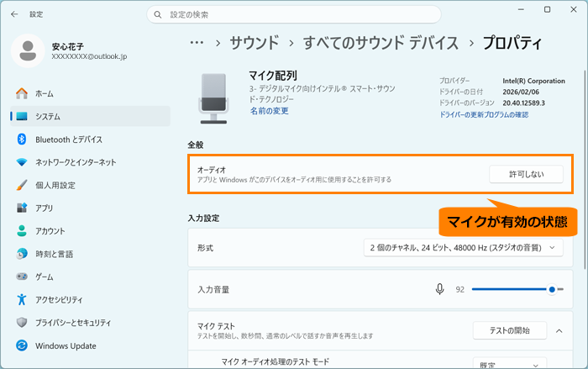Click the 時刻と言語 globe clock icon

point(22,254)
